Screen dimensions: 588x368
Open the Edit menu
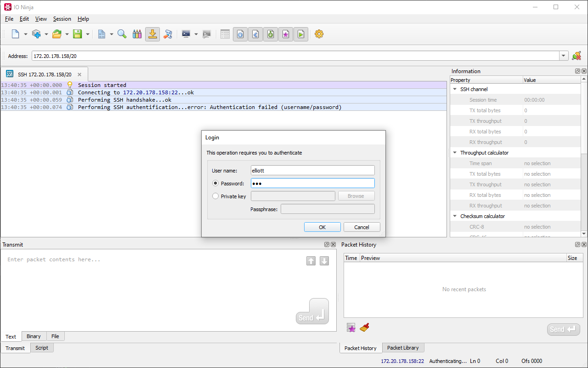click(24, 19)
